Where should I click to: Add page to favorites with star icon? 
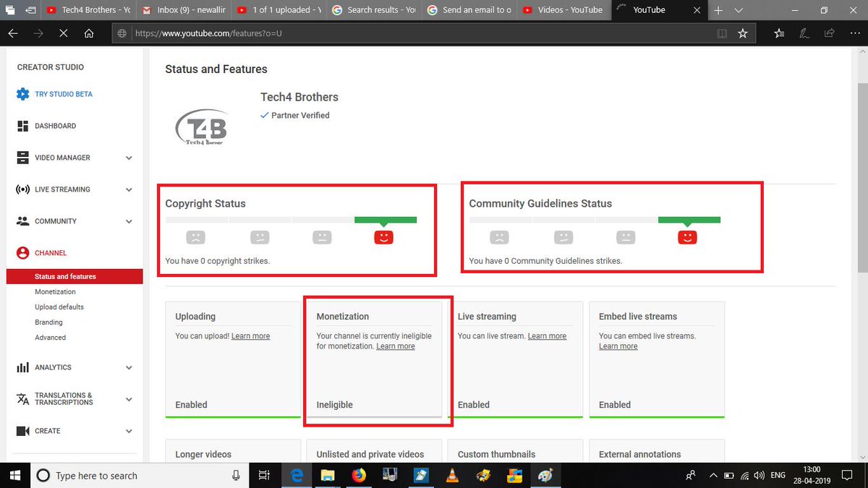click(742, 33)
